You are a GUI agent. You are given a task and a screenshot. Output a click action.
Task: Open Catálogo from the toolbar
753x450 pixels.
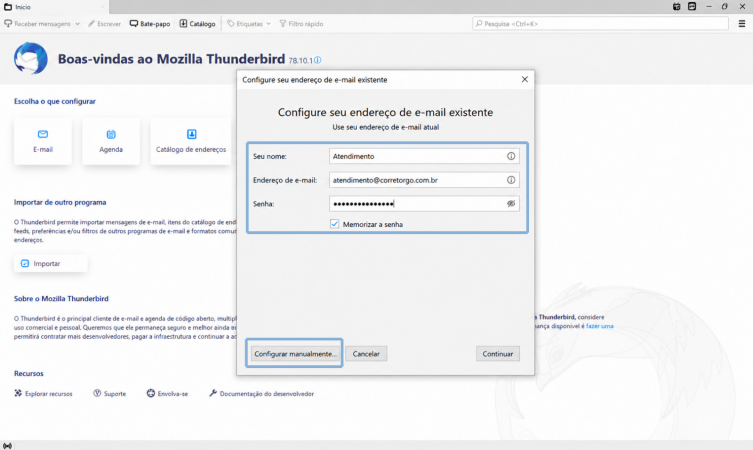coord(197,24)
